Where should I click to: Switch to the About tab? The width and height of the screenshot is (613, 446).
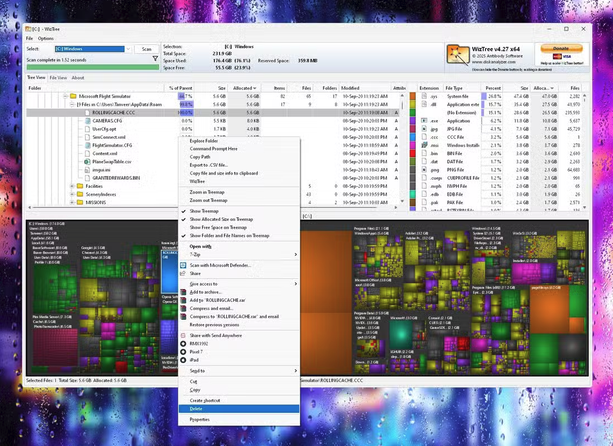[78, 78]
